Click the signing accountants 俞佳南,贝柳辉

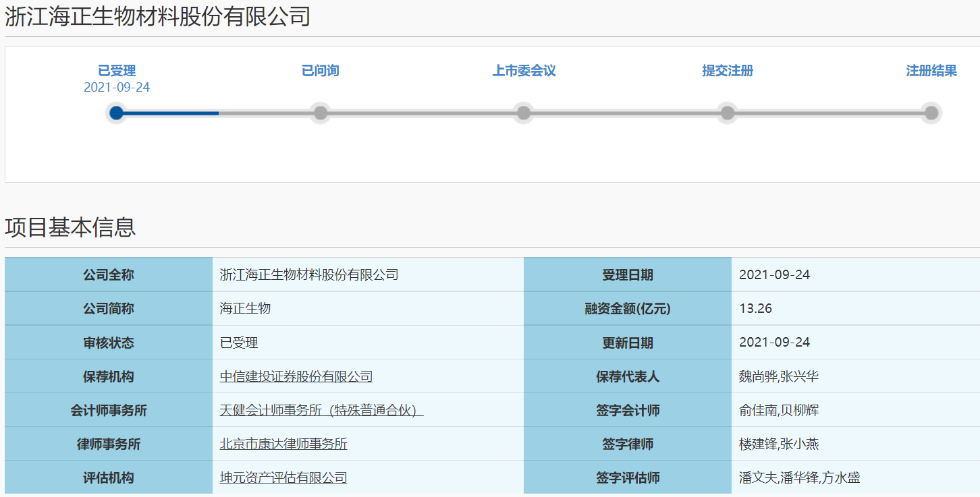point(779,410)
